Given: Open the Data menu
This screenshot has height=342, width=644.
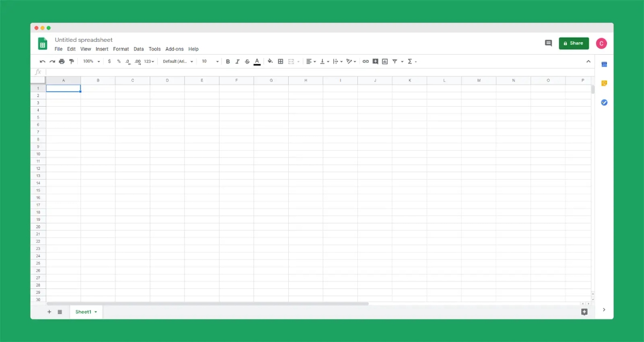Looking at the screenshot, I should (138, 49).
